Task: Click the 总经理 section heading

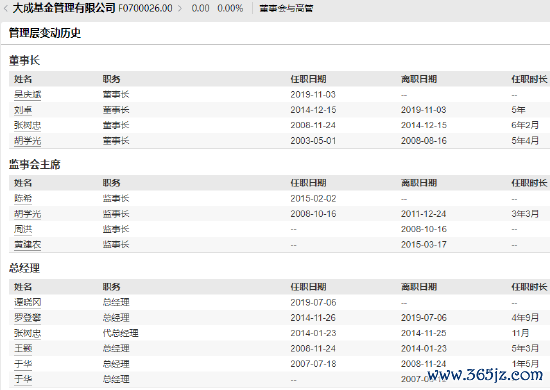Action: (24, 268)
